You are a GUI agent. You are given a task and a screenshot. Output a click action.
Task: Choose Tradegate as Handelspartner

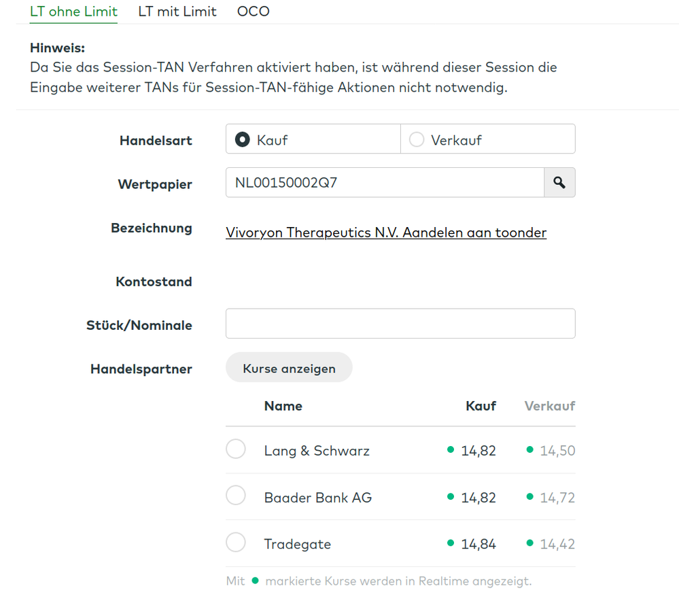[x=236, y=543]
